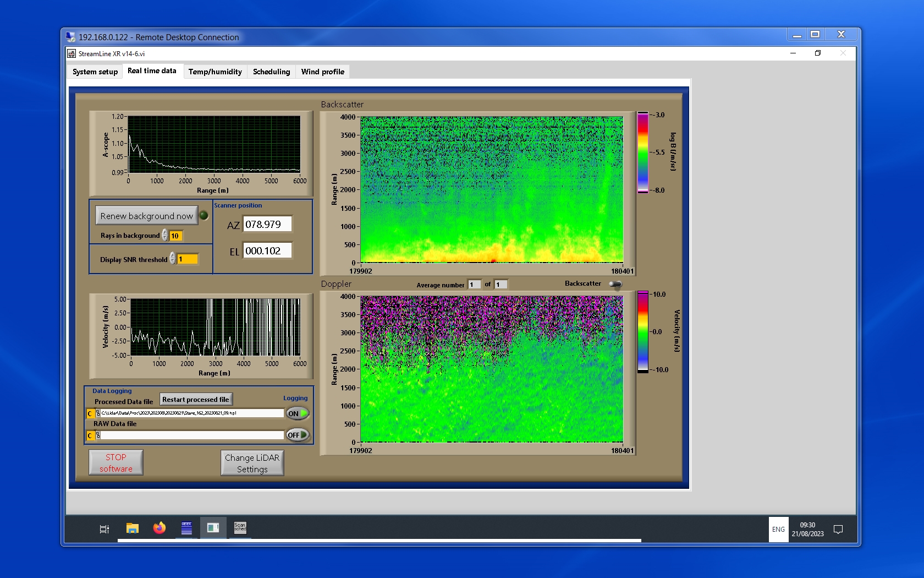The width and height of the screenshot is (924, 578).
Task: Click the Change LiDAR Settings button
Action: pos(252,463)
